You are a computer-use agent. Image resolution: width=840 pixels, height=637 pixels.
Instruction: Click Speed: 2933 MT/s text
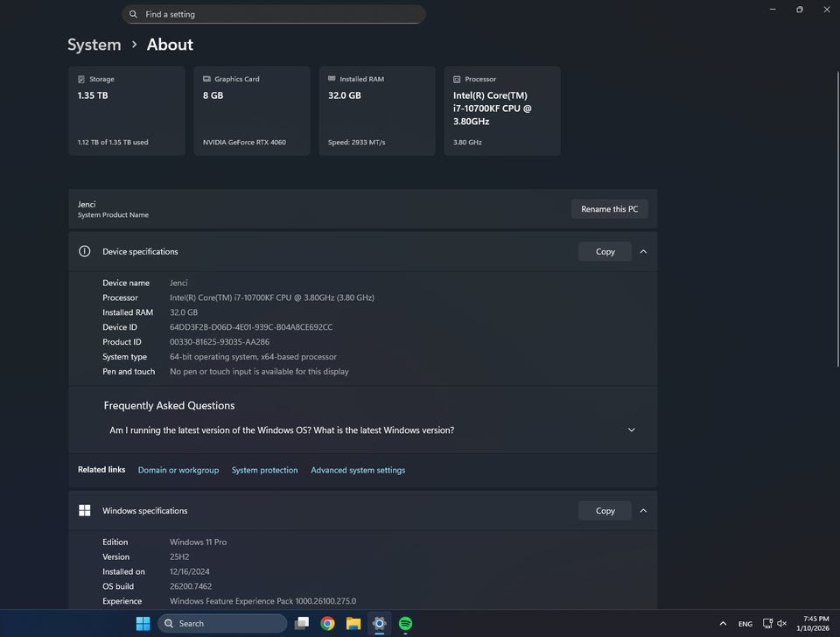point(357,142)
